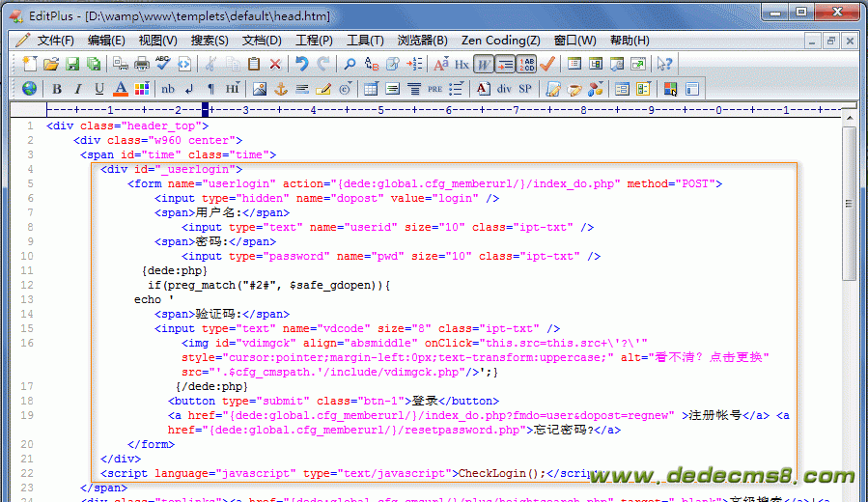This screenshot has width=868, height=502.
Task: Open print preview from the toolbar
Action: coord(120,65)
